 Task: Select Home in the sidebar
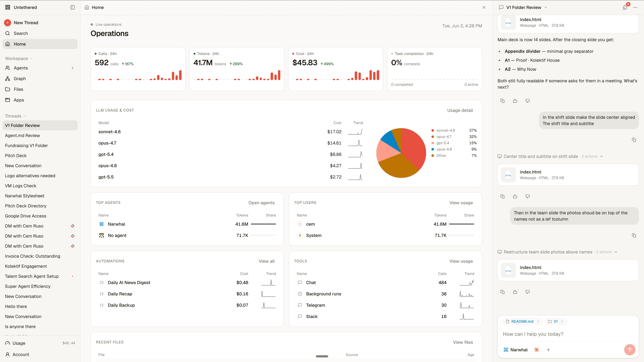coord(40,44)
